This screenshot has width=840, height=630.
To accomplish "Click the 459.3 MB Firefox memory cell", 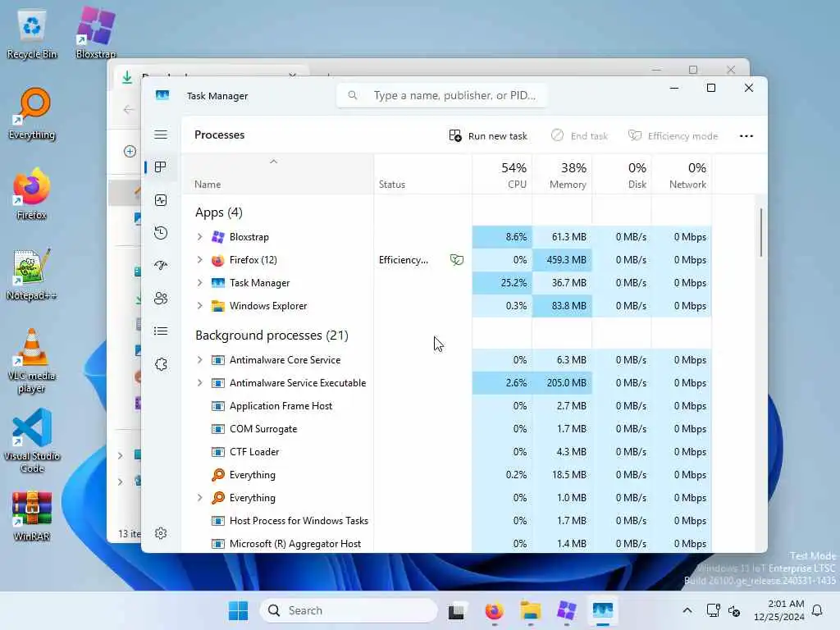I will click(562, 260).
